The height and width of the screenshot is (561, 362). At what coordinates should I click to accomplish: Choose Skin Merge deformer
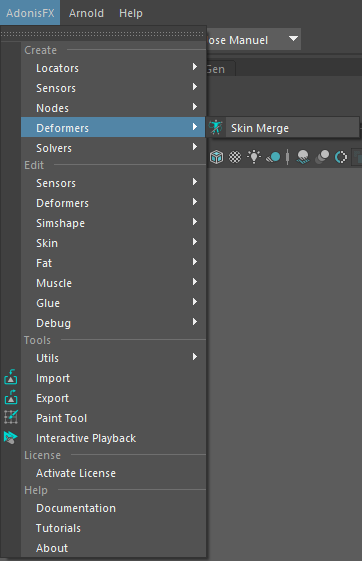pyautogui.click(x=283, y=128)
